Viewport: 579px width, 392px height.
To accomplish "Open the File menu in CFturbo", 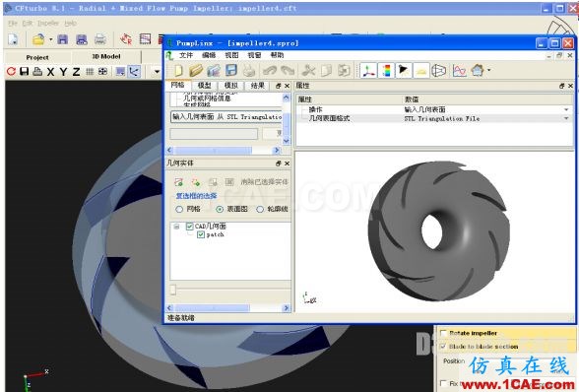I will (x=13, y=24).
